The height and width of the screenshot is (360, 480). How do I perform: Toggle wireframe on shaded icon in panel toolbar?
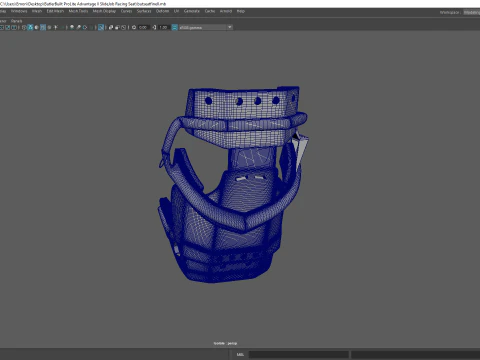pyautogui.click(x=43, y=27)
